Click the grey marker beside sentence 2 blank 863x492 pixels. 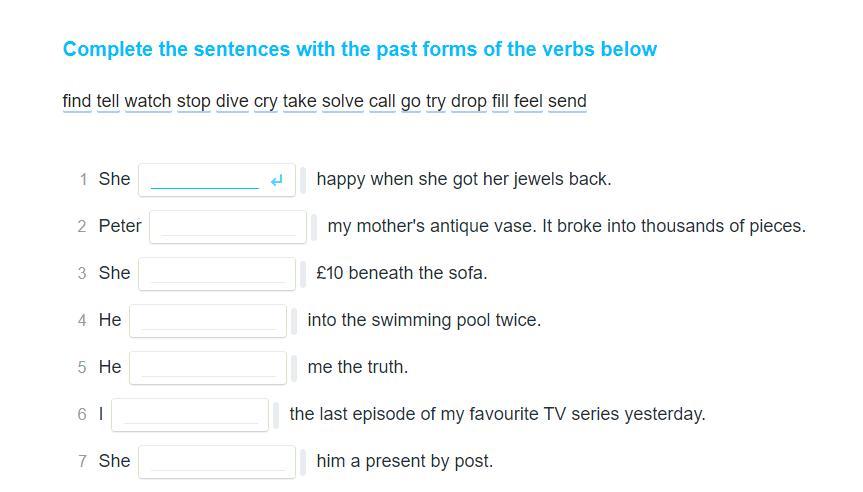click(x=314, y=227)
